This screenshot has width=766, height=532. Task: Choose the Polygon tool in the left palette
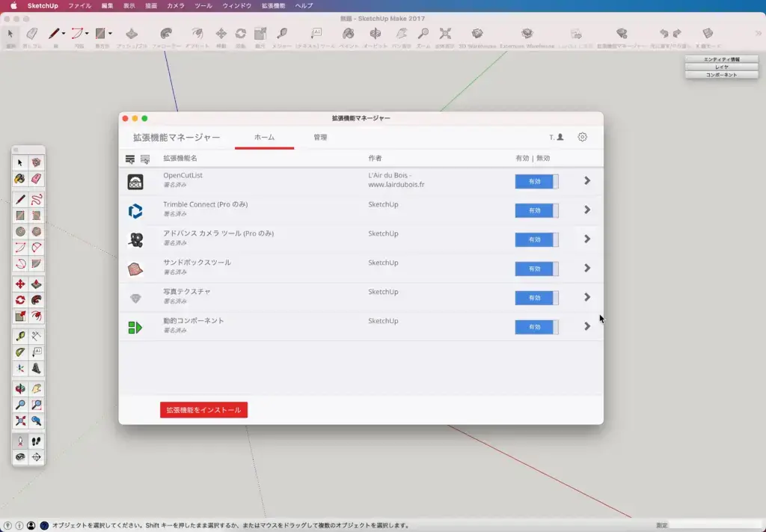tap(36, 231)
